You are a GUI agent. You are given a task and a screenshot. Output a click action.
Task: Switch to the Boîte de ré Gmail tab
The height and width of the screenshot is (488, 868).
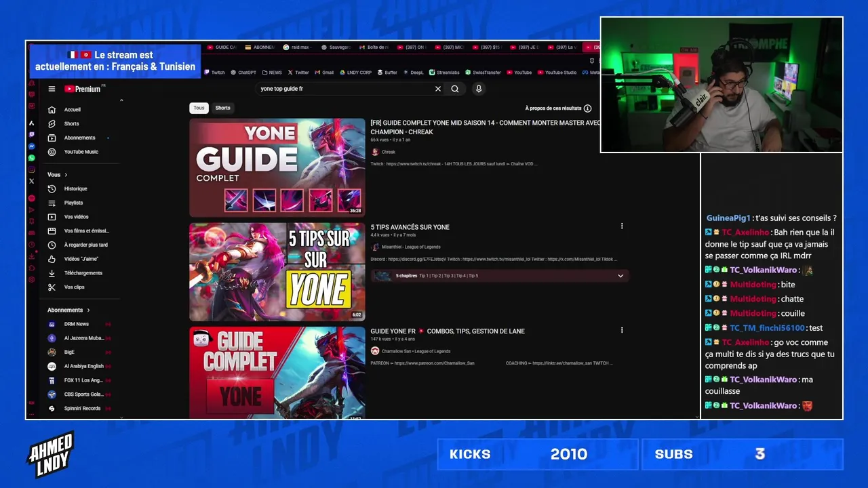(374, 47)
